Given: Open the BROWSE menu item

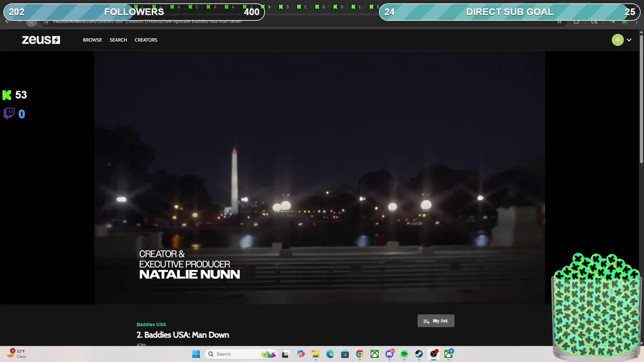Looking at the screenshot, I should click(93, 40).
